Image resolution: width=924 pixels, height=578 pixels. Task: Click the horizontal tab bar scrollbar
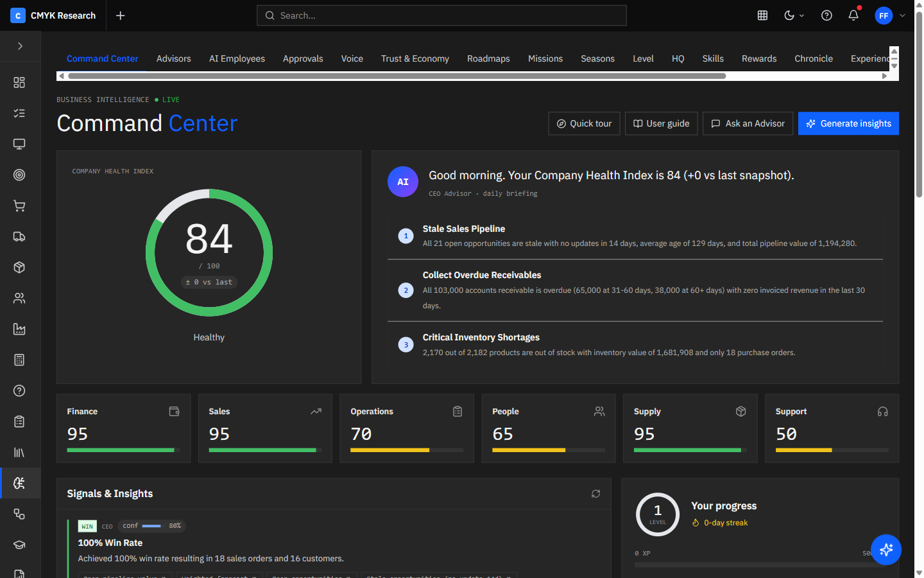click(397, 76)
